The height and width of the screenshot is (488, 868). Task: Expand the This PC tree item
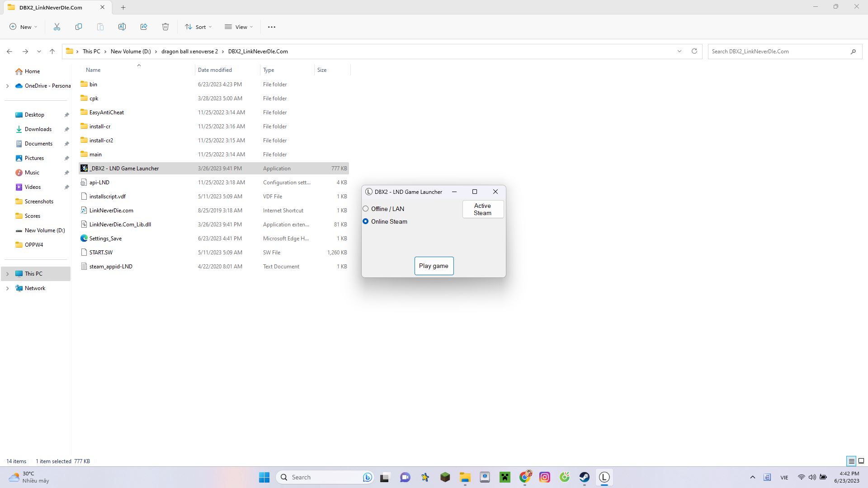tap(7, 273)
